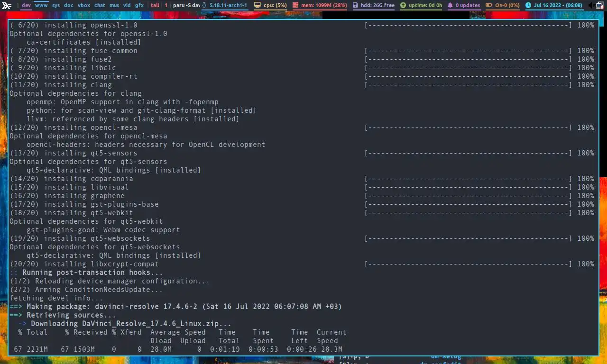The image size is (607, 364).
Task: Click the installing qt5-webkit line
Action: point(71,213)
